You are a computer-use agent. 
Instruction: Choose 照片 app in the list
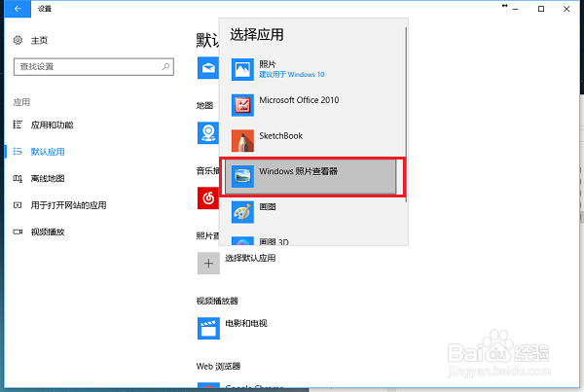click(x=312, y=69)
